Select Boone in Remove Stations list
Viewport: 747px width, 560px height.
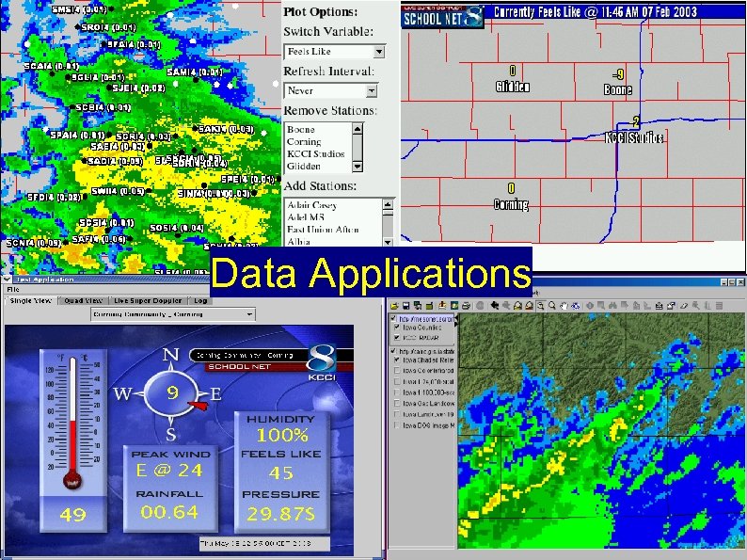[301, 129]
